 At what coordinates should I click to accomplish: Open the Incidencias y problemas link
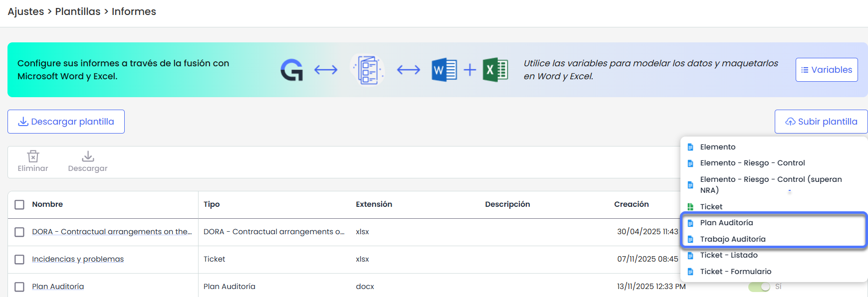pos(78,259)
